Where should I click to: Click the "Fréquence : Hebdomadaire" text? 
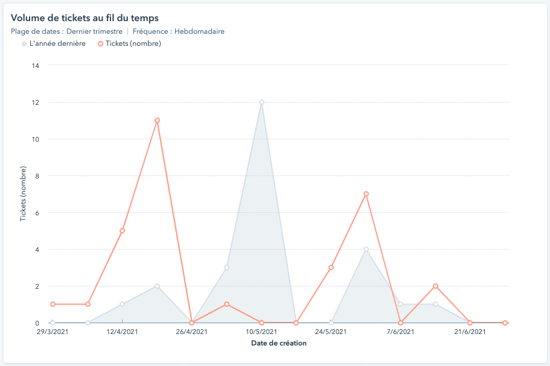(x=178, y=32)
